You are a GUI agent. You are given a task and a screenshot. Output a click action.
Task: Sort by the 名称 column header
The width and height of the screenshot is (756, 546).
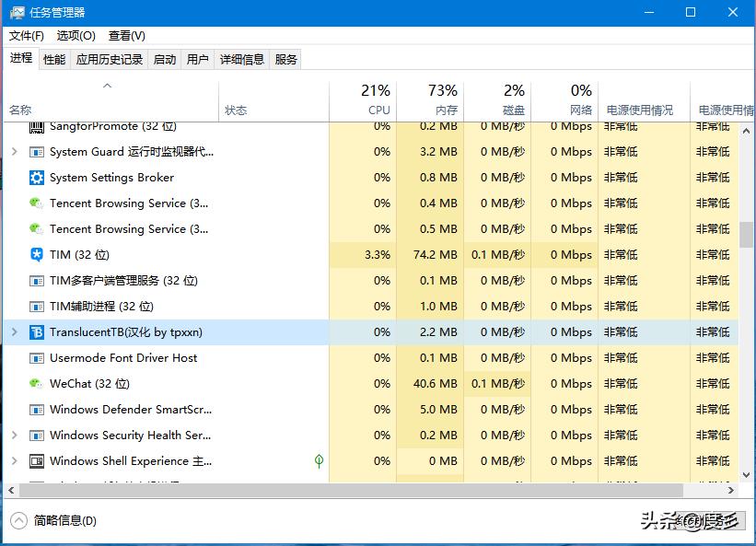(110, 101)
